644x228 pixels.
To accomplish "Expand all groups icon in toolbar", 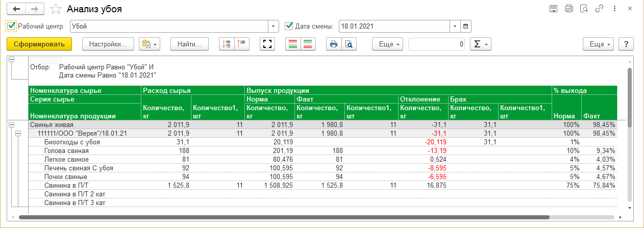I will (x=226, y=44).
